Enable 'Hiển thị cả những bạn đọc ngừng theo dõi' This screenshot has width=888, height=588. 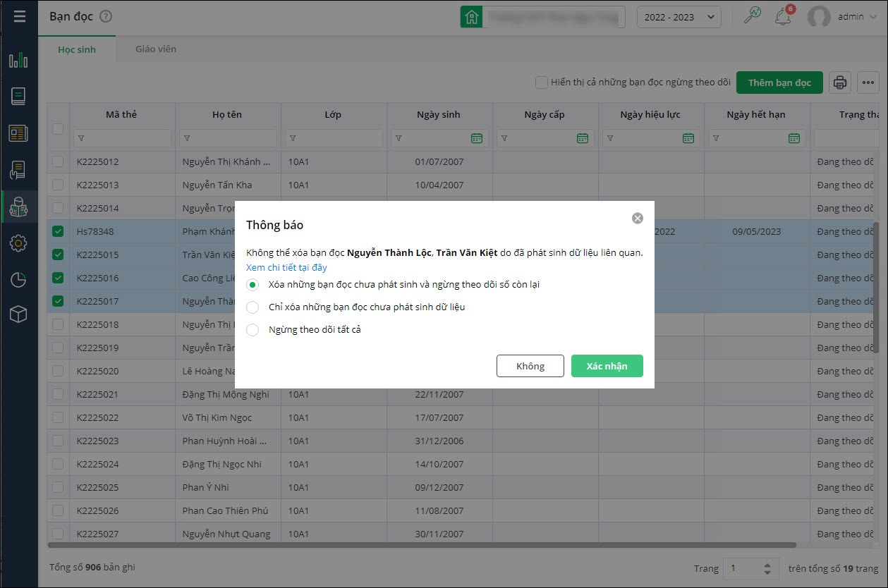[x=541, y=82]
